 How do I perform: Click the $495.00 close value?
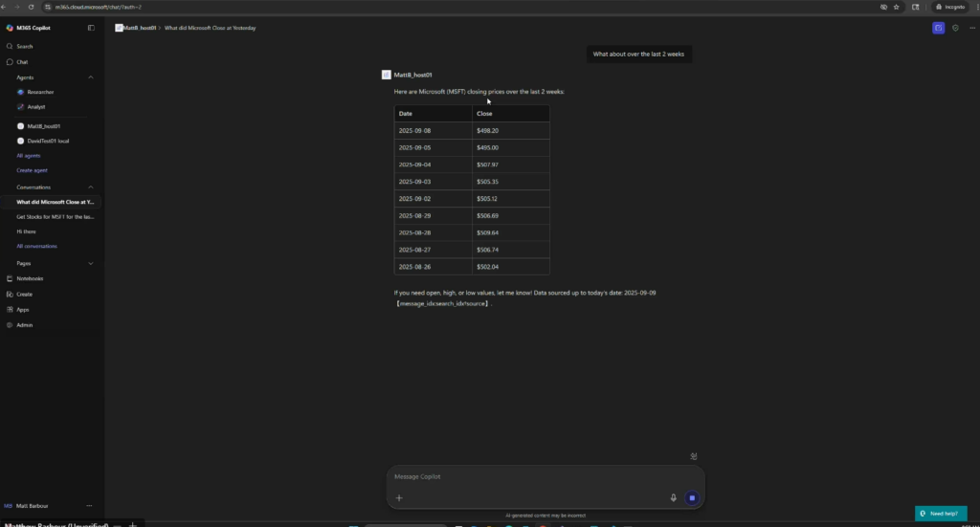pos(487,148)
